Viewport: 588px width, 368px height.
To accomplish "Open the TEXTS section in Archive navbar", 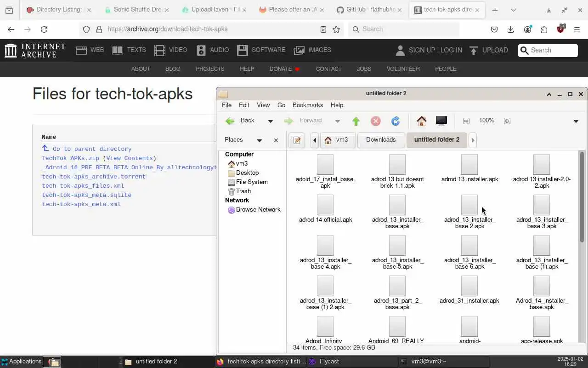I will [129, 50].
